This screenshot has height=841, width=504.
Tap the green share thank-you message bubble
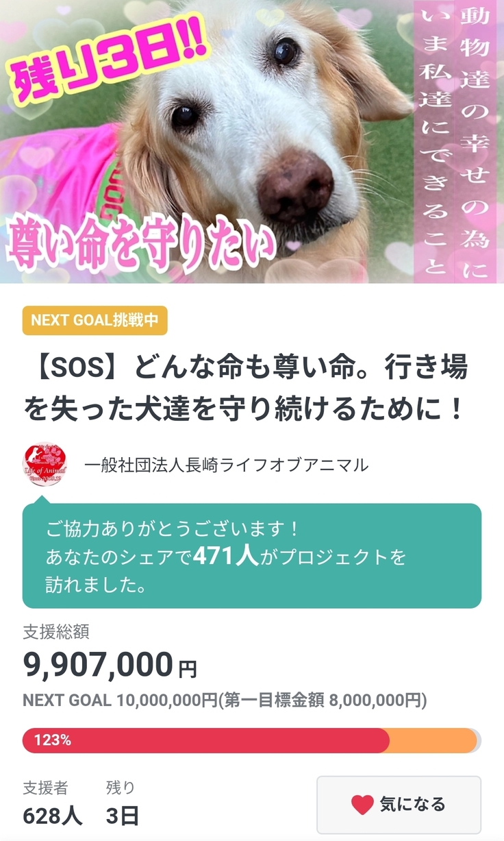coord(252,556)
